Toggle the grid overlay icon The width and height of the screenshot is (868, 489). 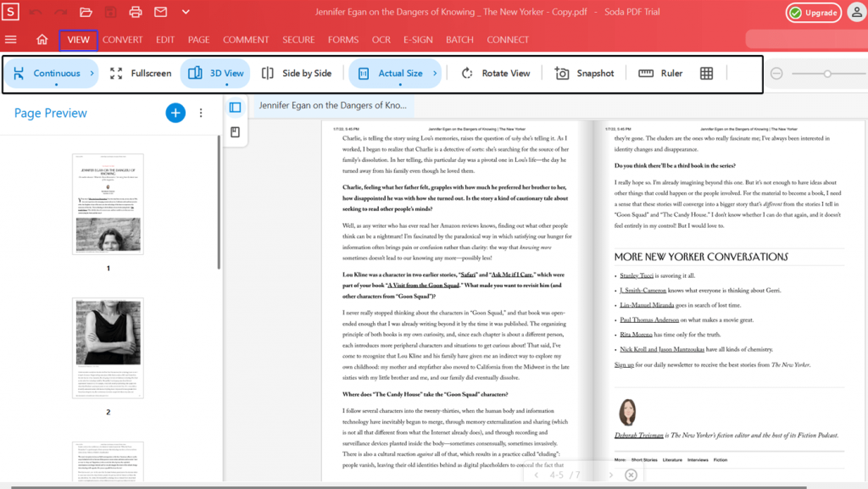coord(706,73)
